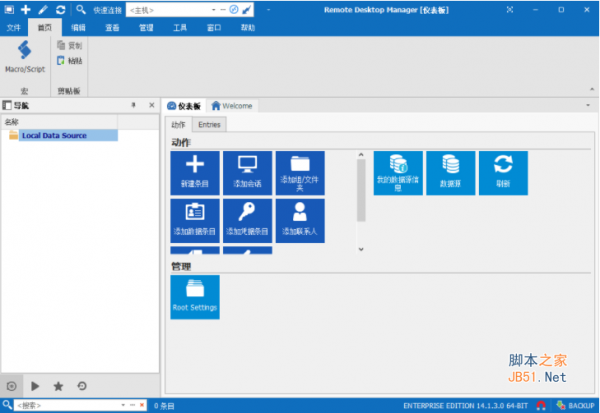Viewport: 600px width, 413px height.
Task: Select the 首页 ribbon tab
Action: pos(44,28)
